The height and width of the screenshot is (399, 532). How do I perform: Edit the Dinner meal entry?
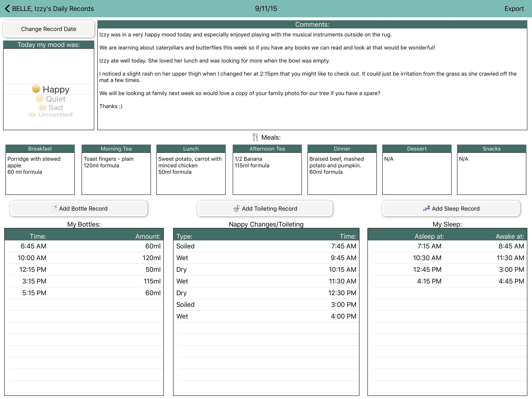pyautogui.click(x=342, y=173)
